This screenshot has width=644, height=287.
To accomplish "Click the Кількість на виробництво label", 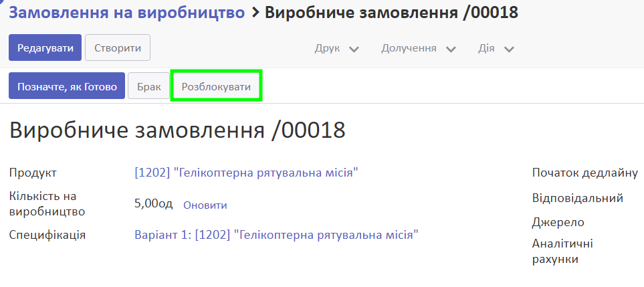I will [x=47, y=204].
